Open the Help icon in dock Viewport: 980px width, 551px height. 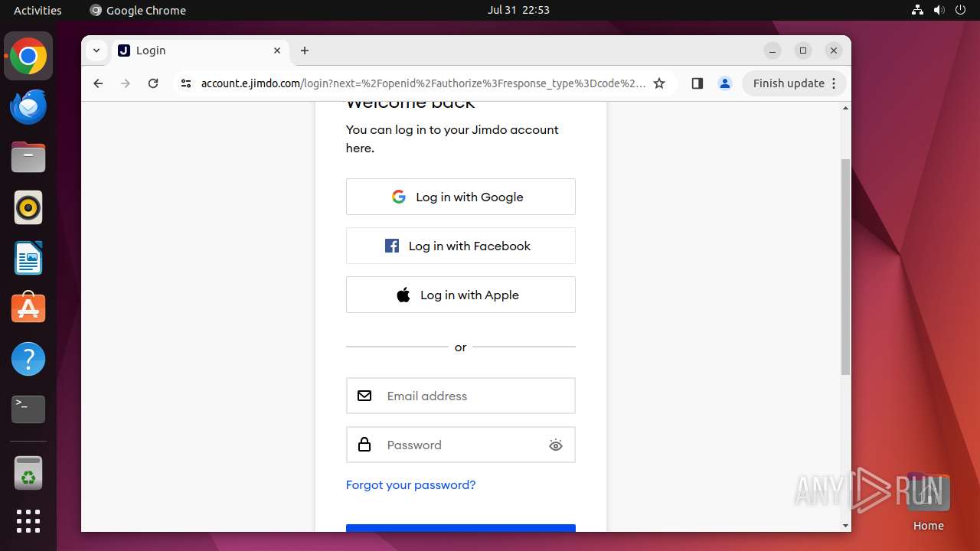coord(28,359)
